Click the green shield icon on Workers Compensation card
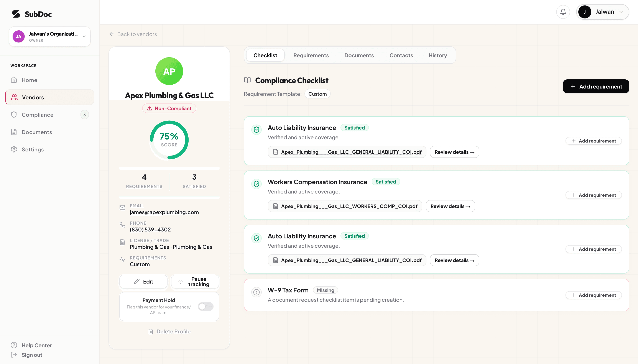This screenshot has height=364, width=638. coord(256,184)
